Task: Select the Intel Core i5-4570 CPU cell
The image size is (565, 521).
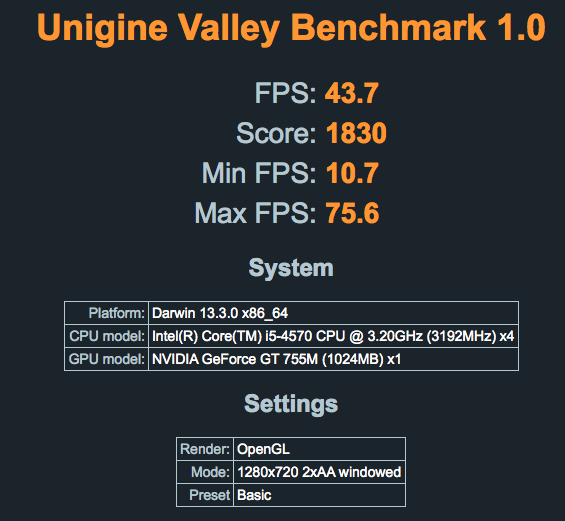Action: point(334,336)
